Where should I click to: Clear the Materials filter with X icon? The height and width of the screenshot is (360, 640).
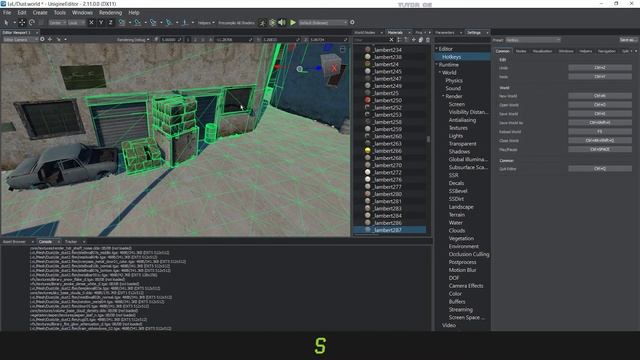click(391, 40)
